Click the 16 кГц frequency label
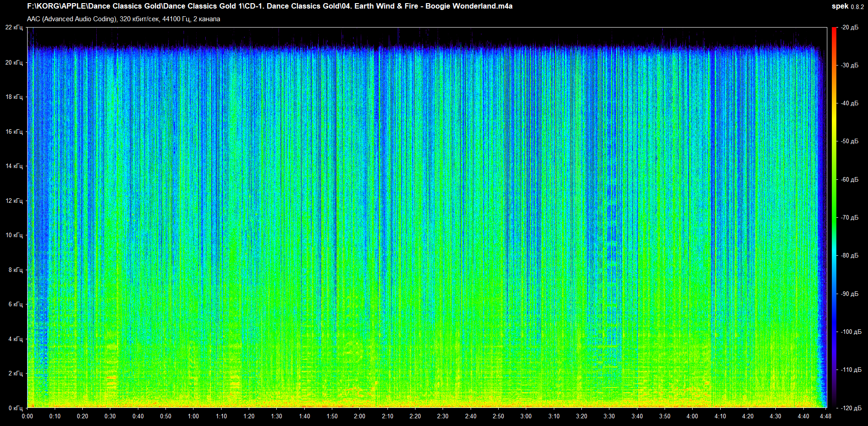868x426 pixels. click(14, 131)
